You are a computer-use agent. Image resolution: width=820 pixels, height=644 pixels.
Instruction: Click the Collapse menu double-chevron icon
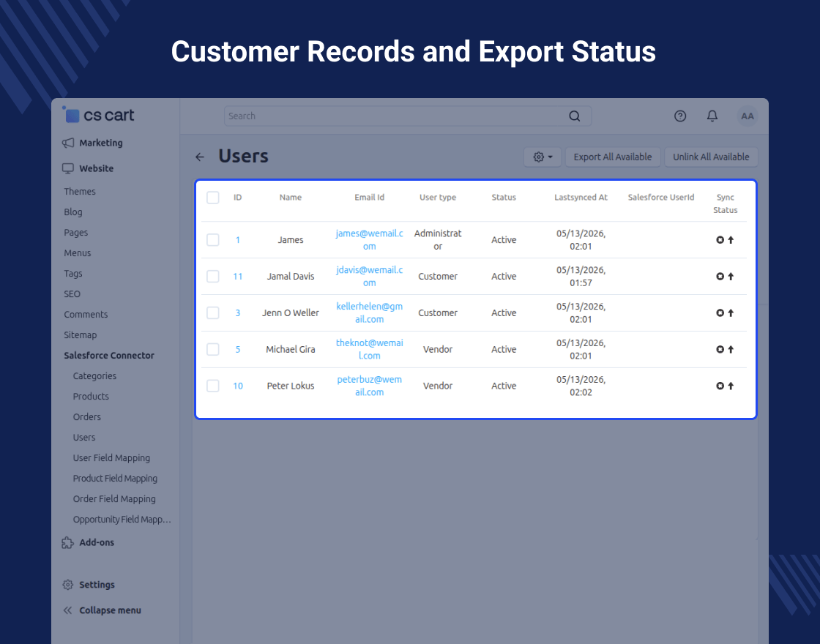tap(68, 610)
